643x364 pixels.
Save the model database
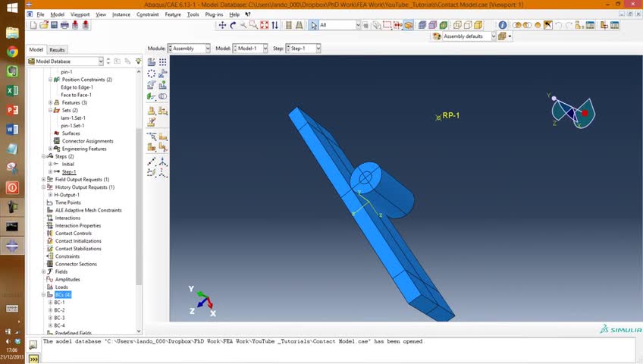pyautogui.click(x=54, y=25)
